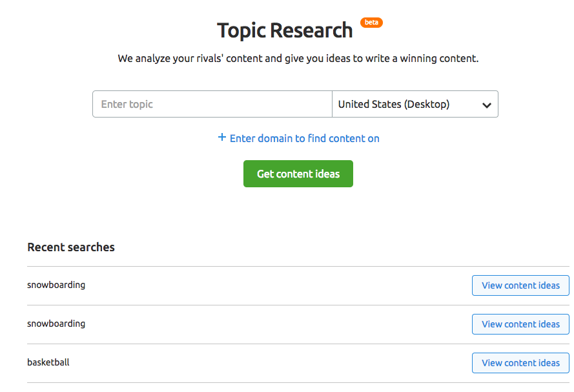Select the basketball recent search text
The height and width of the screenshot is (392, 574).
tap(48, 362)
